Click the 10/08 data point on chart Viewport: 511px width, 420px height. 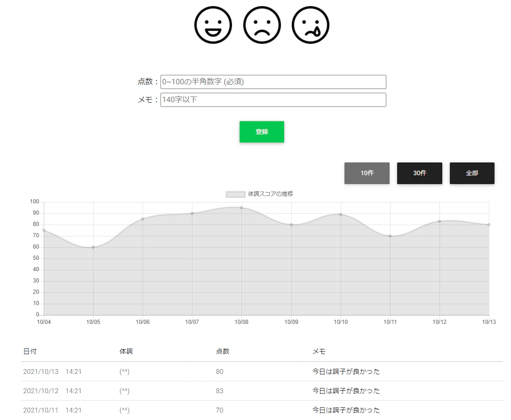pyautogui.click(x=241, y=208)
